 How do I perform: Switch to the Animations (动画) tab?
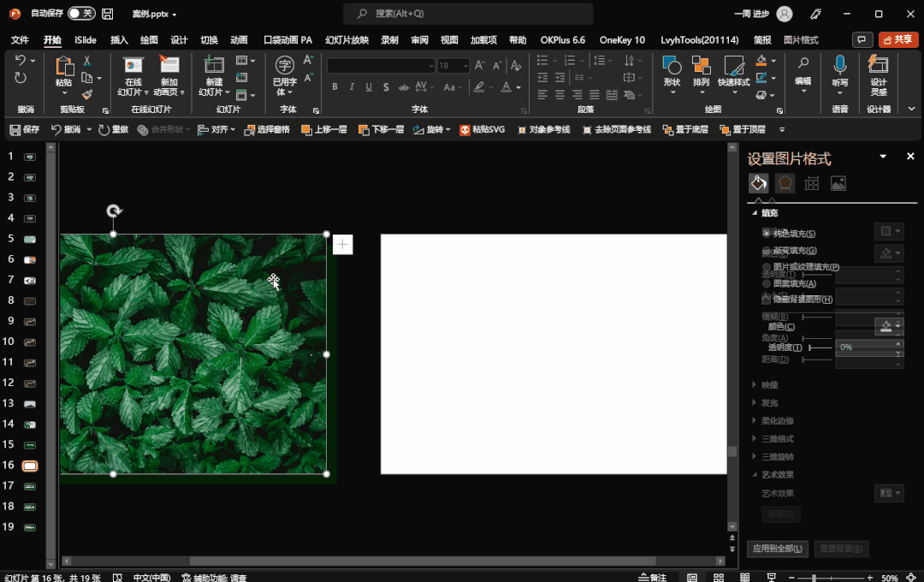click(239, 40)
